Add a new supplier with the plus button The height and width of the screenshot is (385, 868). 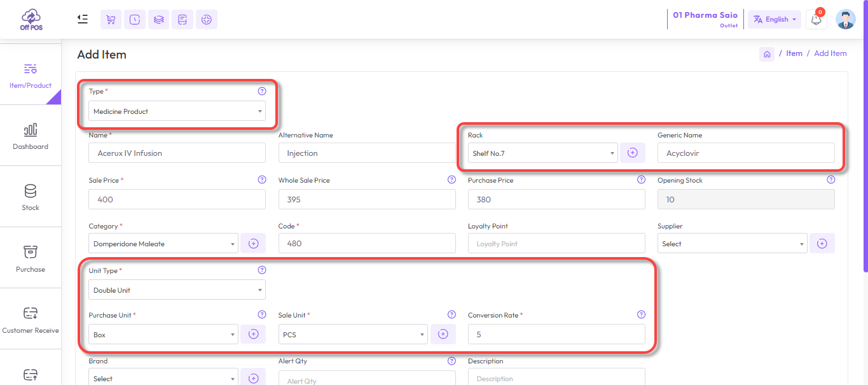(822, 243)
